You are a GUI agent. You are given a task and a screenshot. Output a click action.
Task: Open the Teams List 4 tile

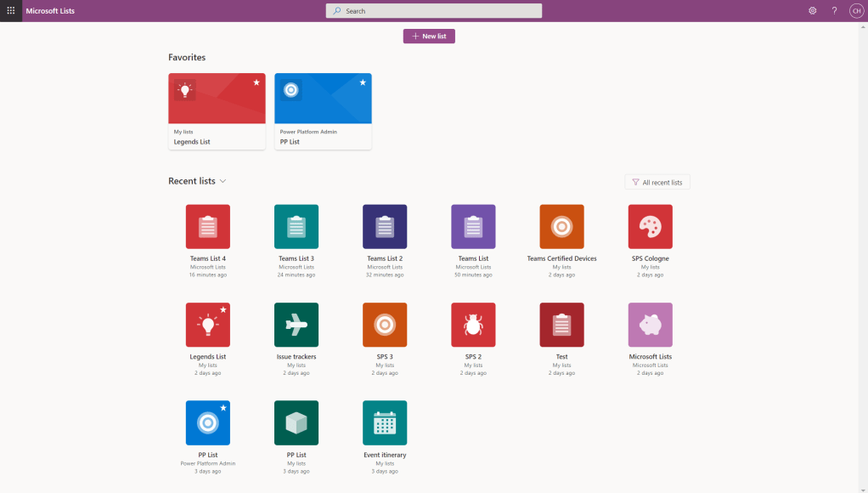(x=208, y=227)
